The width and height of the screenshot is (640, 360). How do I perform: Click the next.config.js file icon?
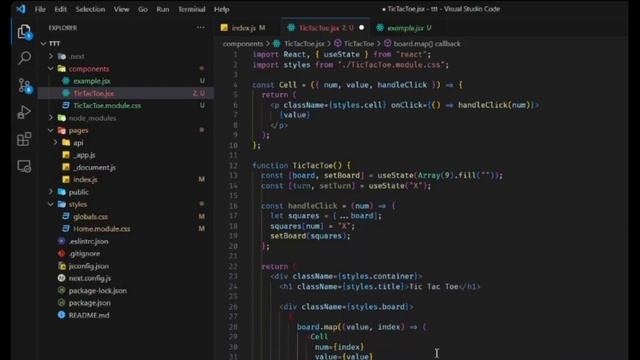coord(61,278)
